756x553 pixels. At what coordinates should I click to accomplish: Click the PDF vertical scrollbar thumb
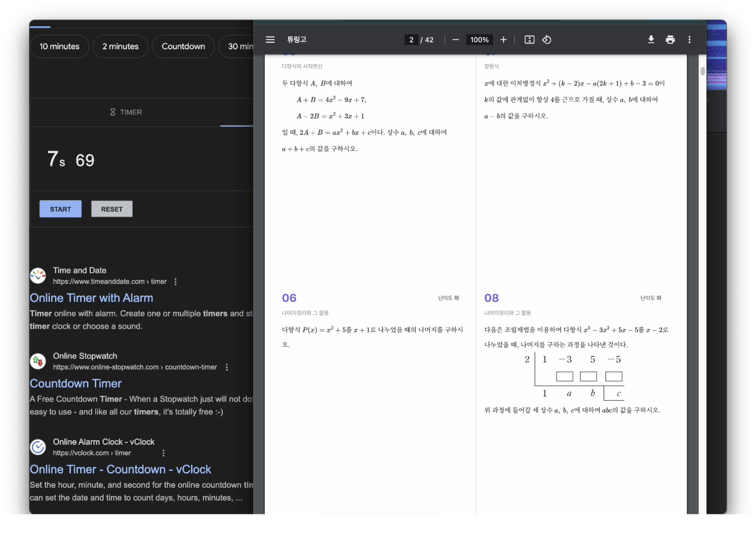[x=702, y=71]
